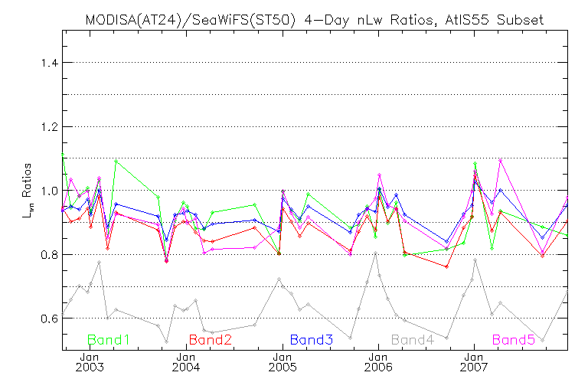Screen dimensions: 588x392
Task: Select the red Band2 legend label
Action: (x=211, y=340)
